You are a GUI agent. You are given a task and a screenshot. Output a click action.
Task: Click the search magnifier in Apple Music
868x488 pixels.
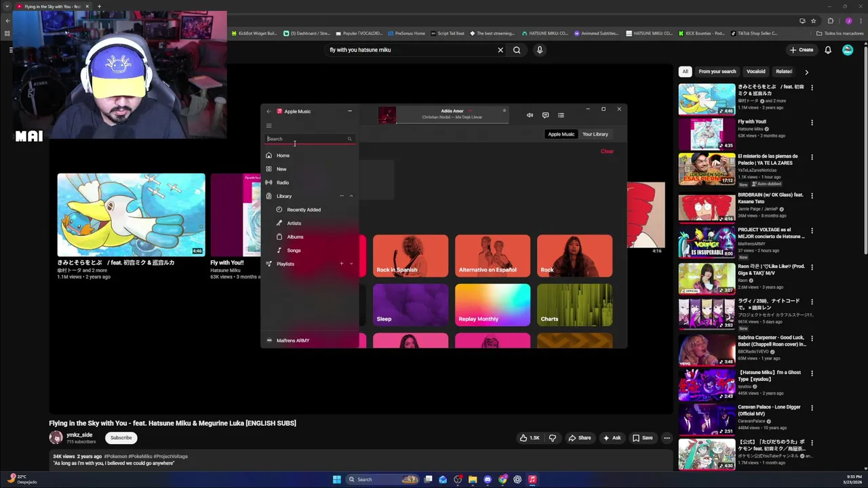[349, 139]
